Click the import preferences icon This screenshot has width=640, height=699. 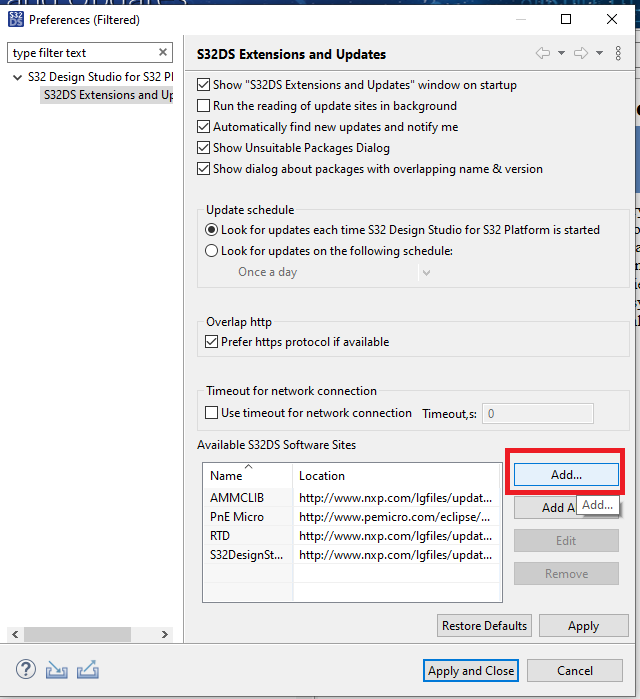(x=57, y=669)
